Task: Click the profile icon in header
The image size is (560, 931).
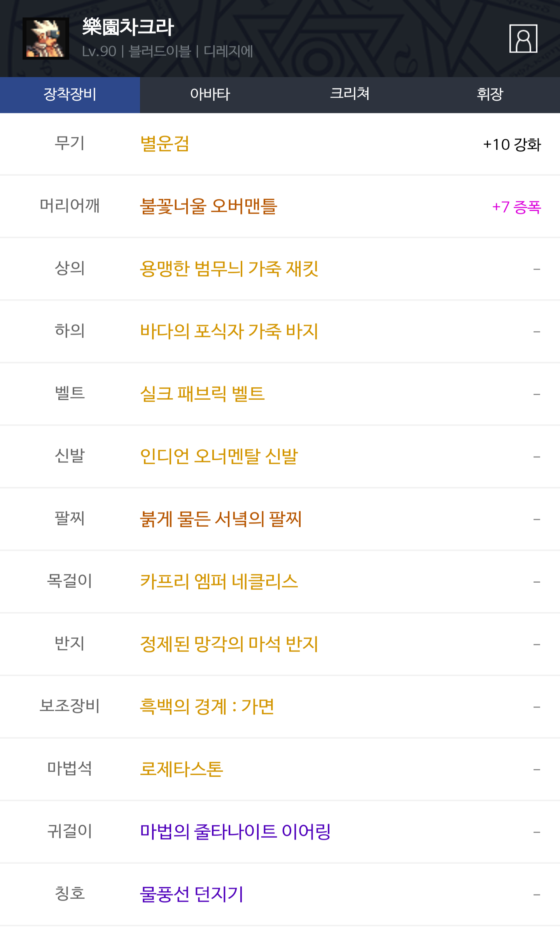Action: pos(523,39)
